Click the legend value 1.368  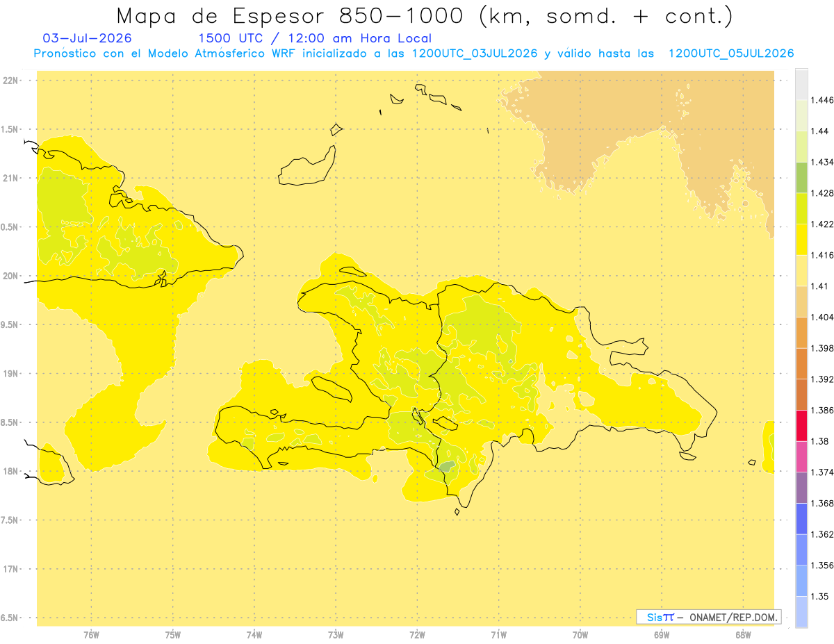(822, 503)
